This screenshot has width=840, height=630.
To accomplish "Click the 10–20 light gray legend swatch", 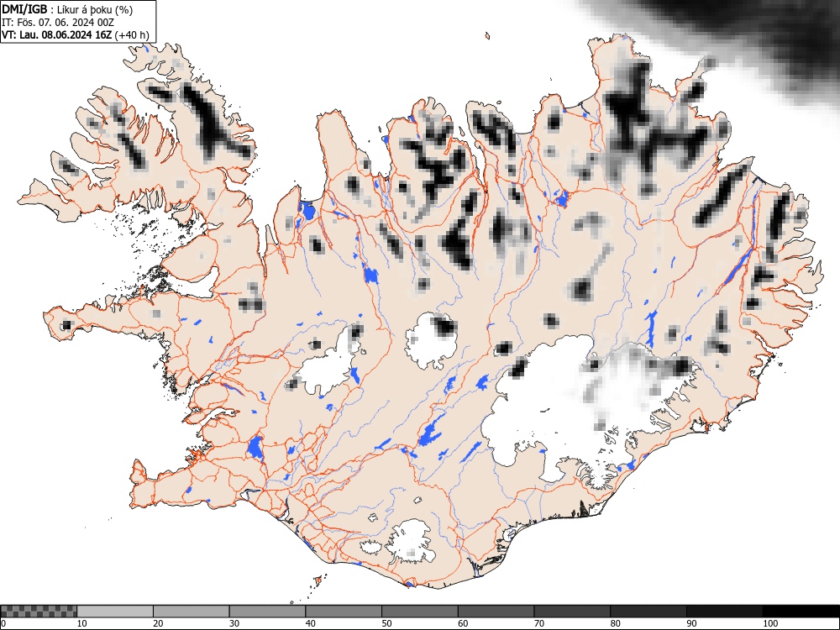I will tap(115, 612).
